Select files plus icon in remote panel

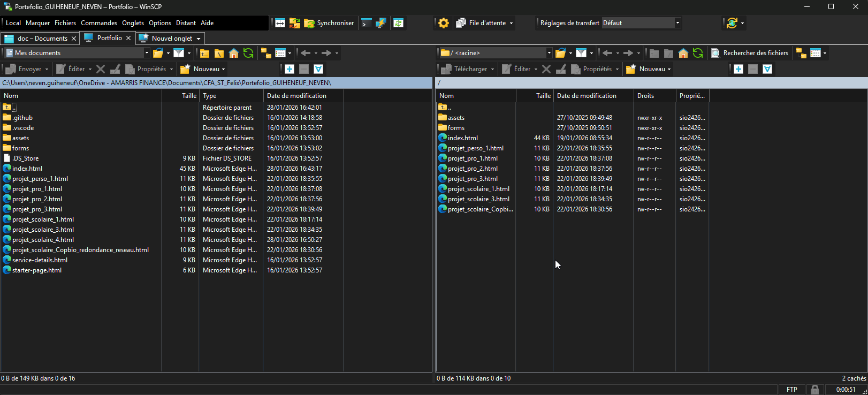coord(738,69)
